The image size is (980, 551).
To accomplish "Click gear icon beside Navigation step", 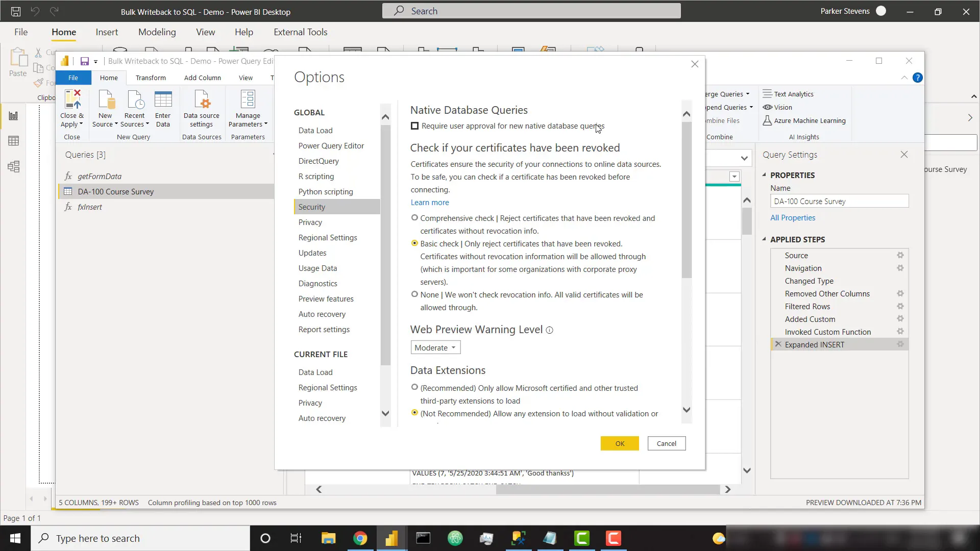I will pos(900,268).
